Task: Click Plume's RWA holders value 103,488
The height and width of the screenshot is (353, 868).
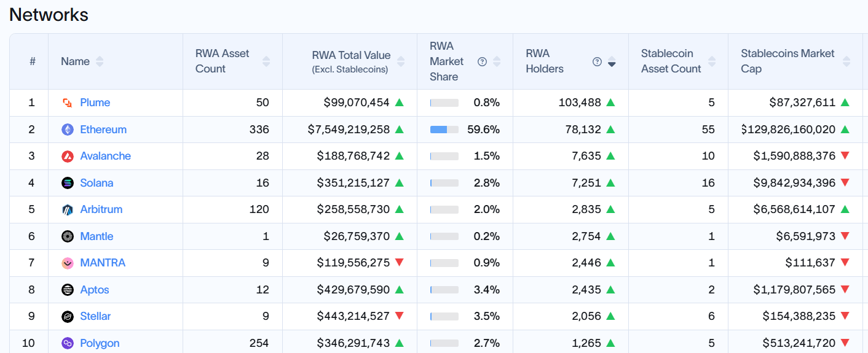Action: (579, 103)
